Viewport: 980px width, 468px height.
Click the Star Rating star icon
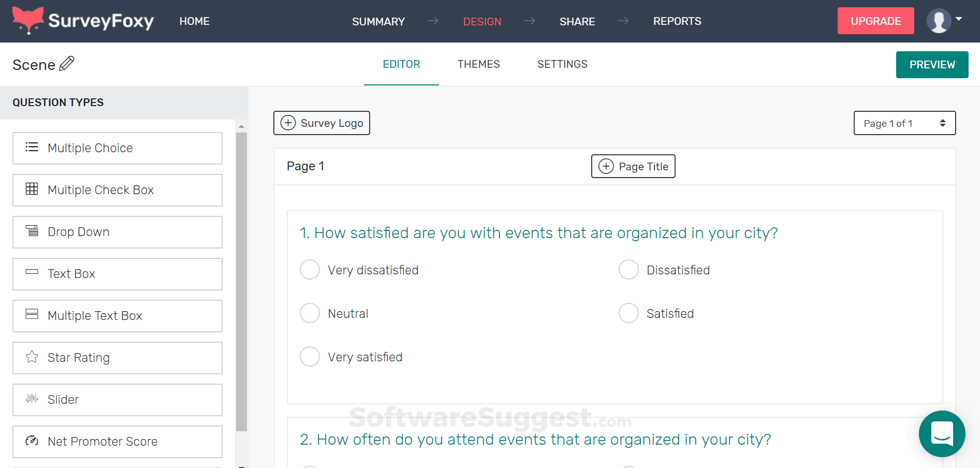32,357
